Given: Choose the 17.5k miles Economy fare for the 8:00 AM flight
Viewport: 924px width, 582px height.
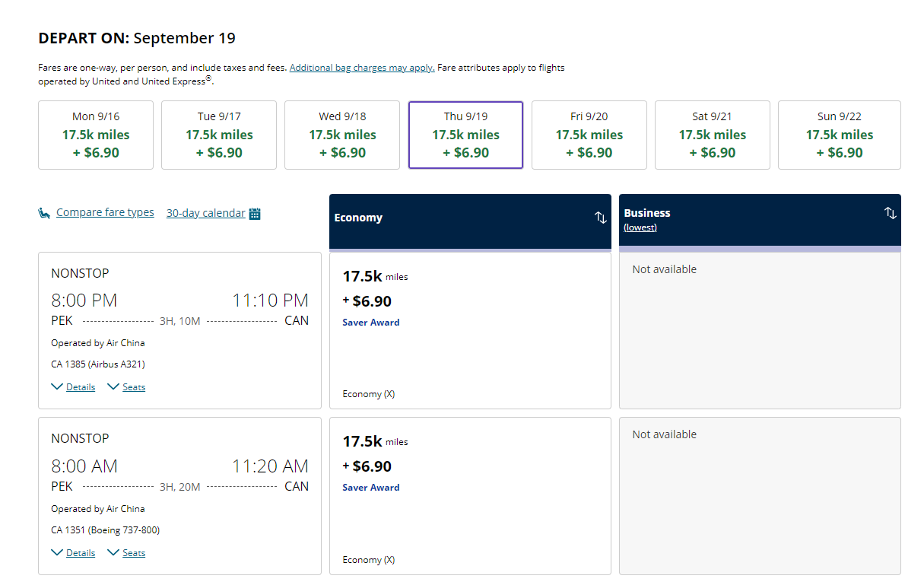Looking at the screenshot, I should (470, 495).
